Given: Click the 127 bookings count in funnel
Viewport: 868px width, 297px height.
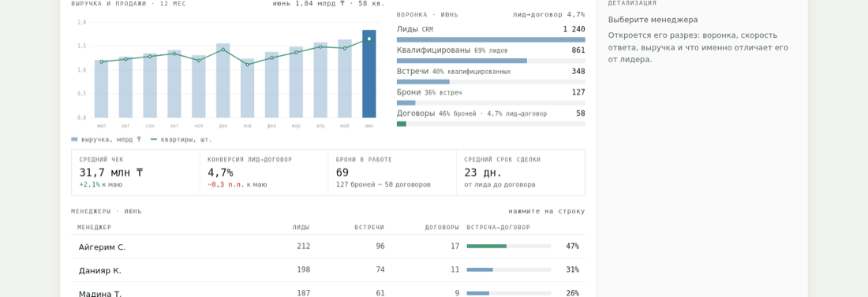Looking at the screenshot, I should tap(578, 92).
